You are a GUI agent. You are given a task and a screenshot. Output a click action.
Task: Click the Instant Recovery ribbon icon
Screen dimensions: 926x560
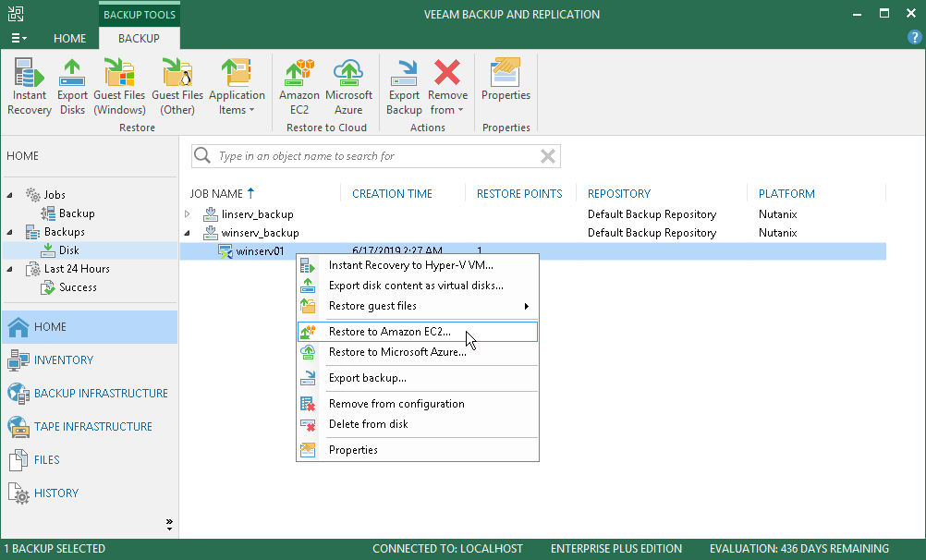pos(29,86)
